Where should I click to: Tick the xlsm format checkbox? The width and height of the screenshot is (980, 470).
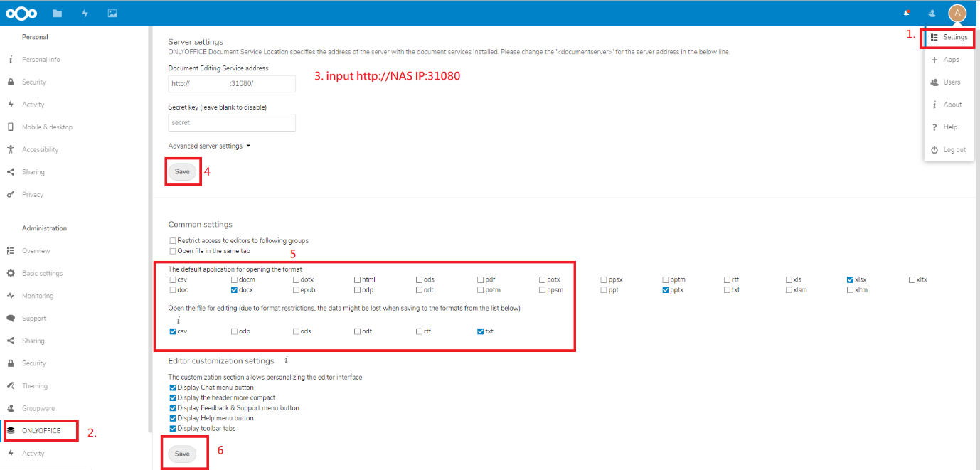789,290
